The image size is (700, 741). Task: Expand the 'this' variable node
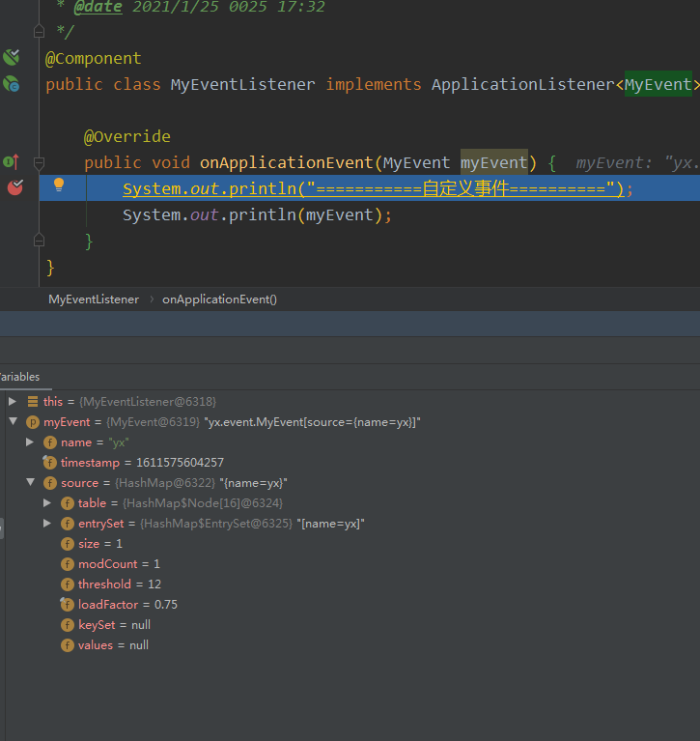(13, 401)
